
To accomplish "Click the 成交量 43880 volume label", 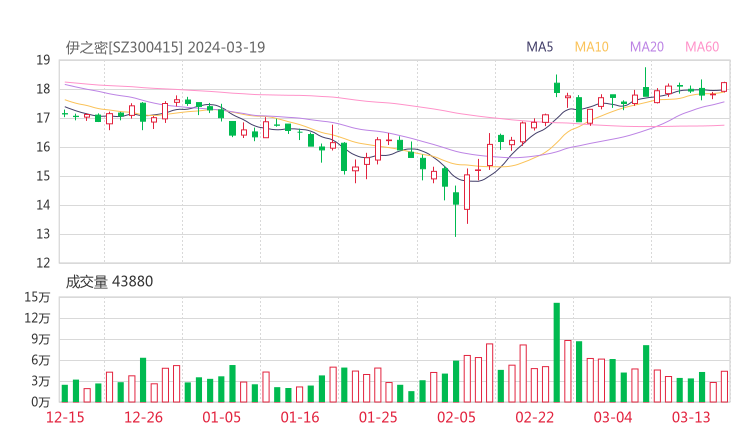I will [x=109, y=282].
